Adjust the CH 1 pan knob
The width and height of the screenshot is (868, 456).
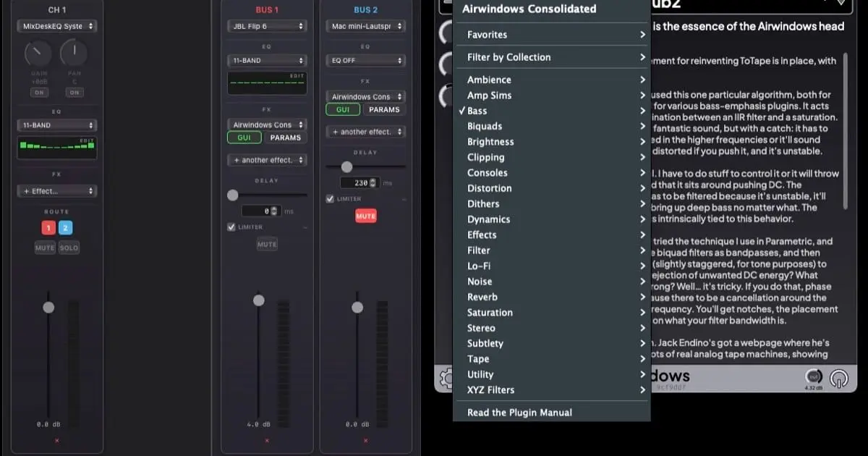click(74, 53)
